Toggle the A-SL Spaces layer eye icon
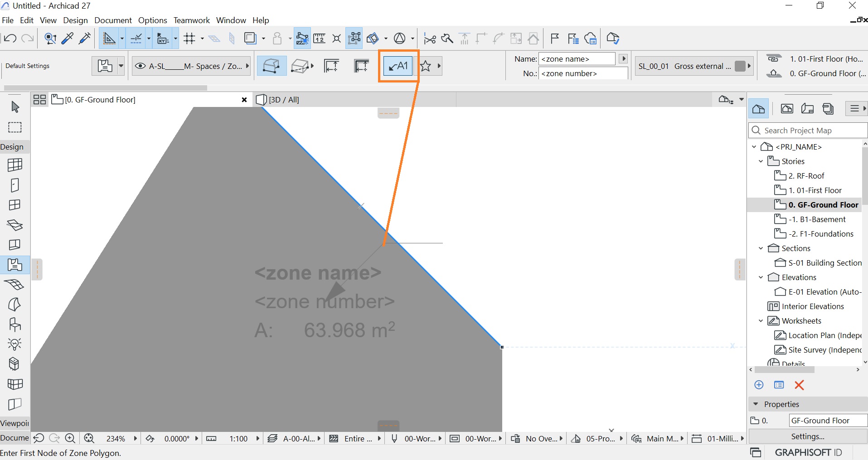The image size is (868, 460). (x=141, y=66)
